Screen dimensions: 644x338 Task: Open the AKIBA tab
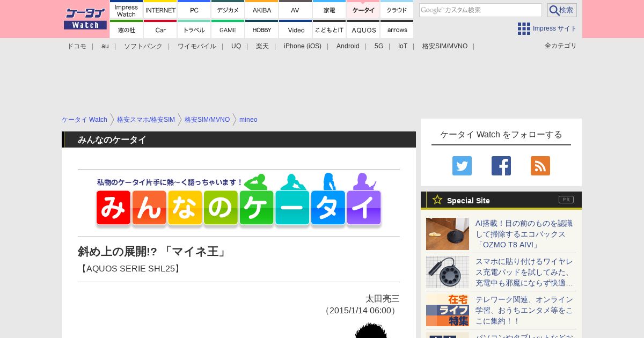click(x=262, y=10)
